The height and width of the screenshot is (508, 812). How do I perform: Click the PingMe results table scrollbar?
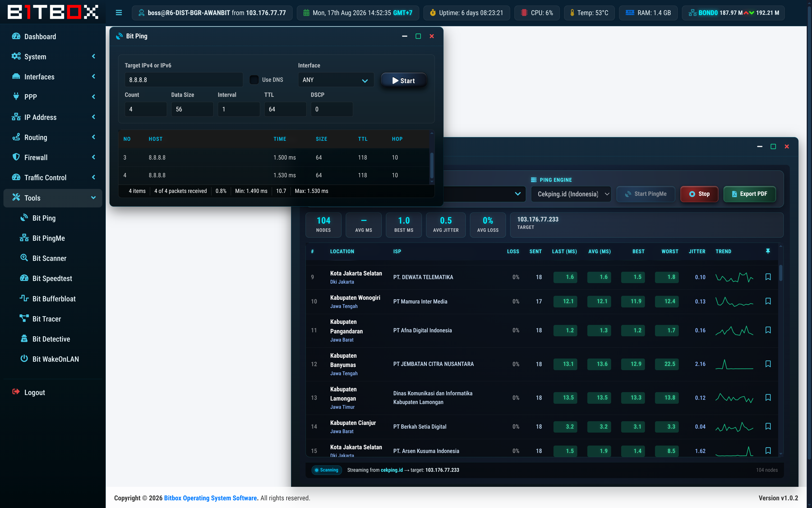click(x=781, y=273)
